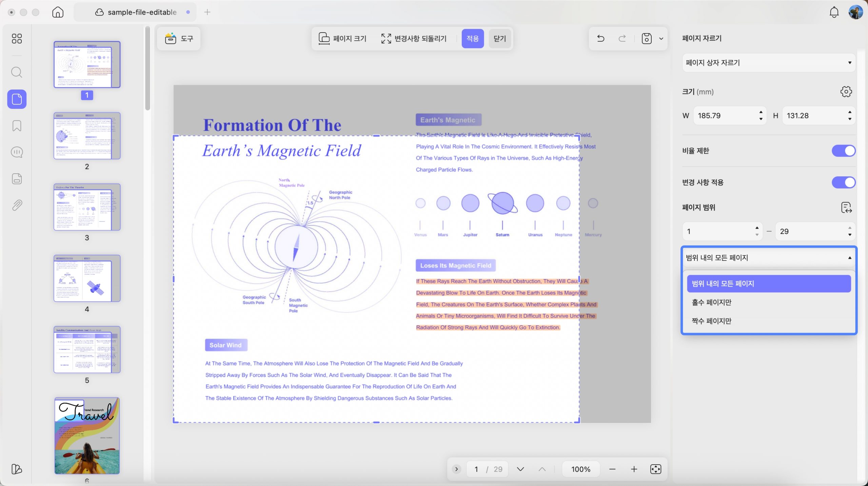Open the attachments paperclip icon
This screenshot has height=486, width=868.
[17, 205]
